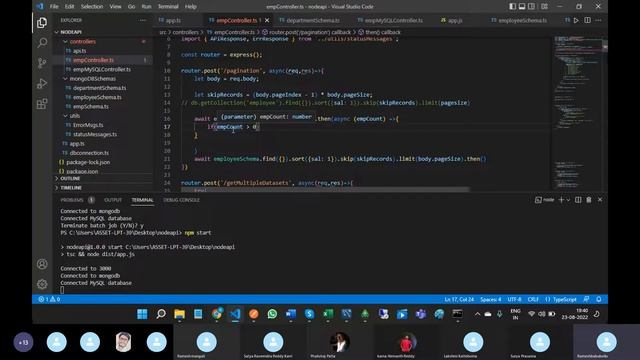Open the Customize Layout button
The height and width of the screenshot is (360, 640).
coord(544,7)
